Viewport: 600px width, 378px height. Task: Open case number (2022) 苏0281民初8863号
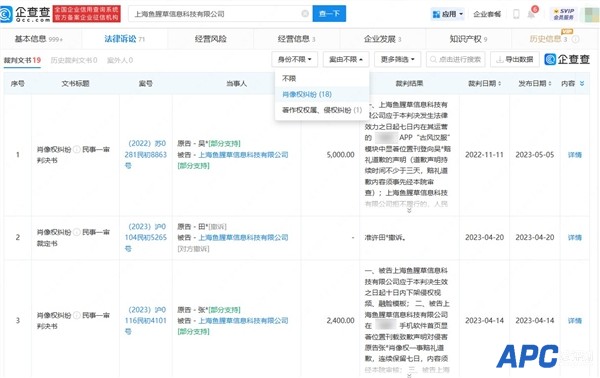[x=145, y=155]
